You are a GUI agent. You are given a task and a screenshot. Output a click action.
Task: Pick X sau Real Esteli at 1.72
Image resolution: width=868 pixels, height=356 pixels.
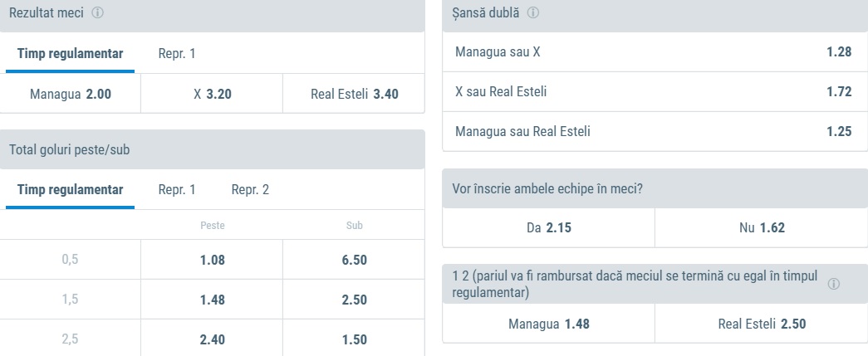click(653, 92)
